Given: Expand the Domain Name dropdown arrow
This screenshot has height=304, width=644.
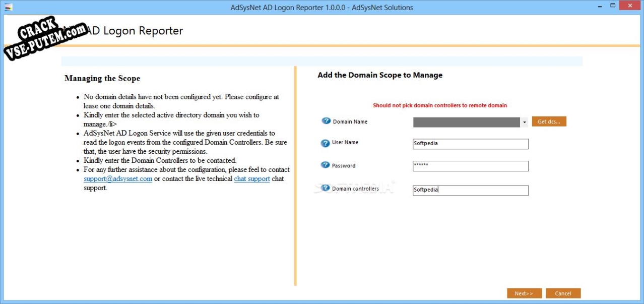Looking at the screenshot, I should coord(524,123).
